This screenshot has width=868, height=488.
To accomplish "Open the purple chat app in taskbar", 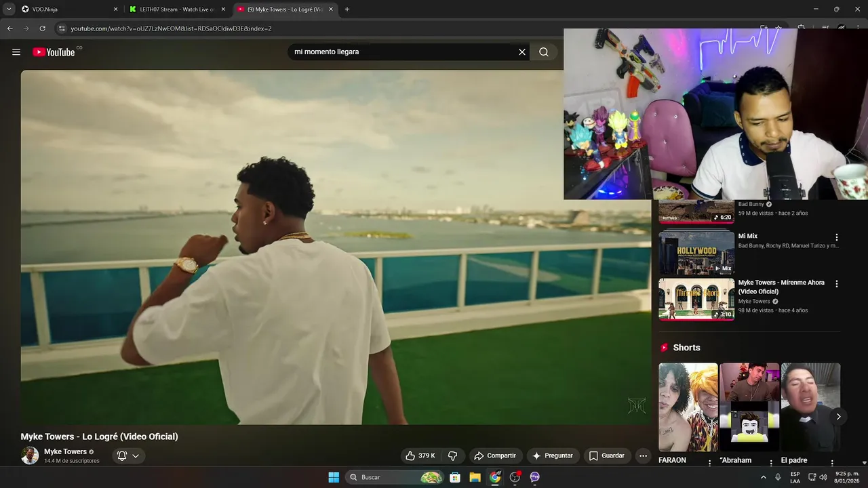I will (x=535, y=477).
